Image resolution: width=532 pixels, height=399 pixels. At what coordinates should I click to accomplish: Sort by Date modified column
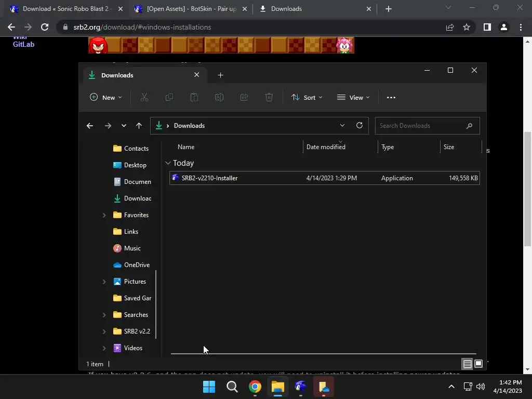[x=326, y=147]
